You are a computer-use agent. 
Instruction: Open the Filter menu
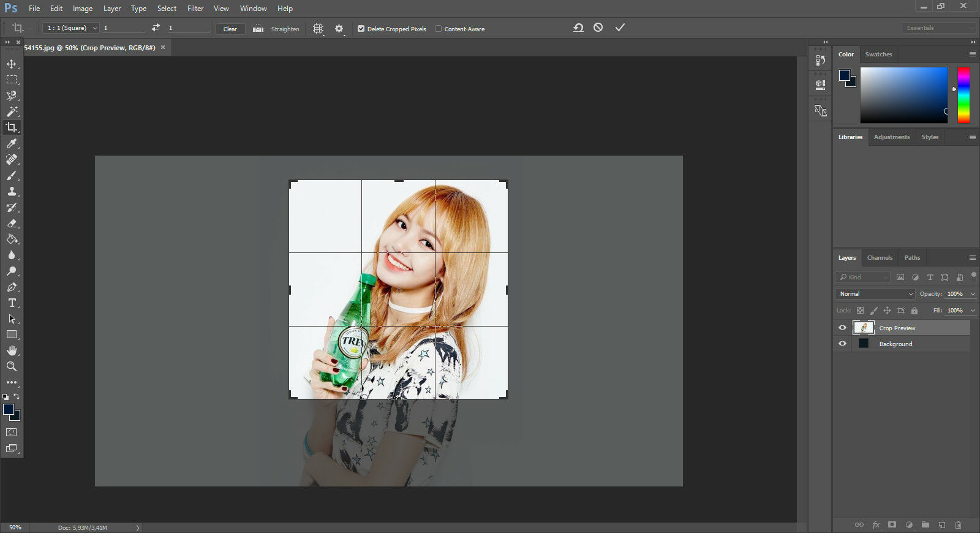(x=195, y=9)
